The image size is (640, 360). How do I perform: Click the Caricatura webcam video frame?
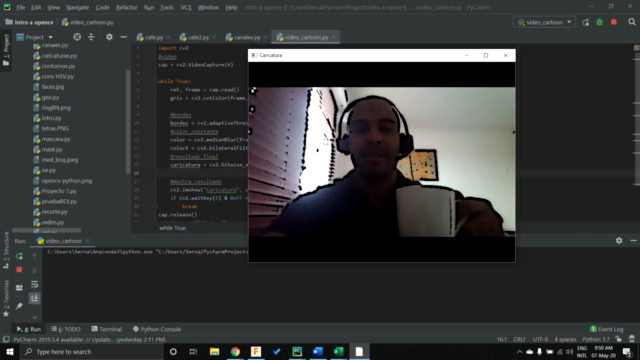coord(382,162)
